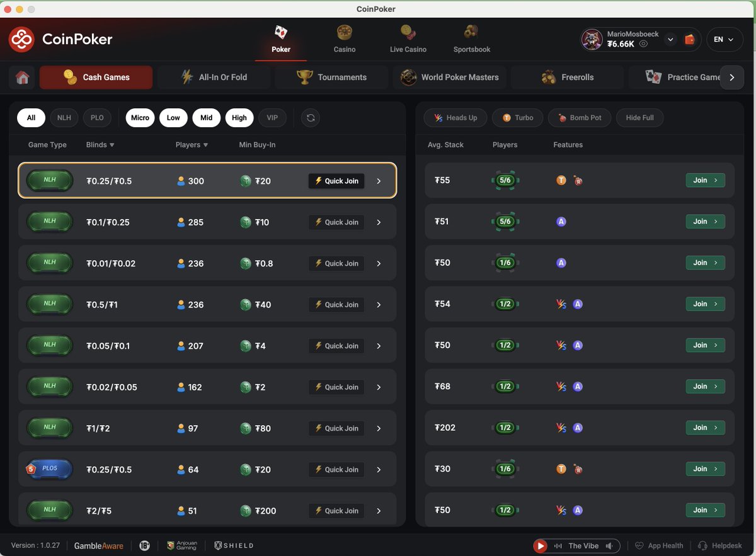The image size is (756, 556).
Task: Sort by Players column arrow
Action: click(205, 145)
